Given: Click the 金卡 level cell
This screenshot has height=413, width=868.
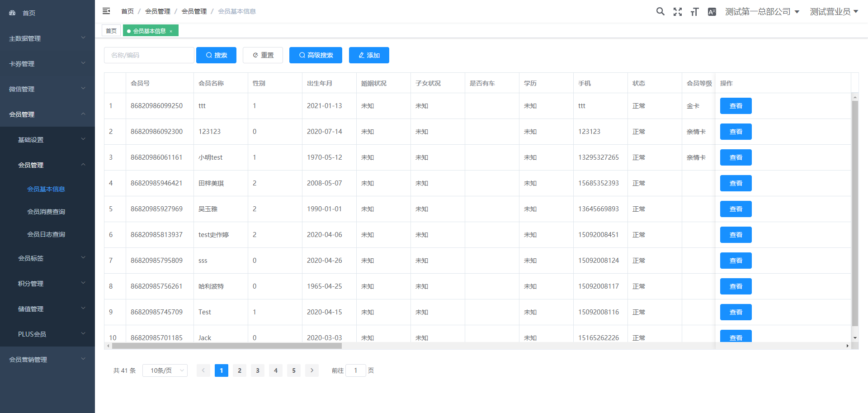Looking at the screenshot, I should point(693,106).
